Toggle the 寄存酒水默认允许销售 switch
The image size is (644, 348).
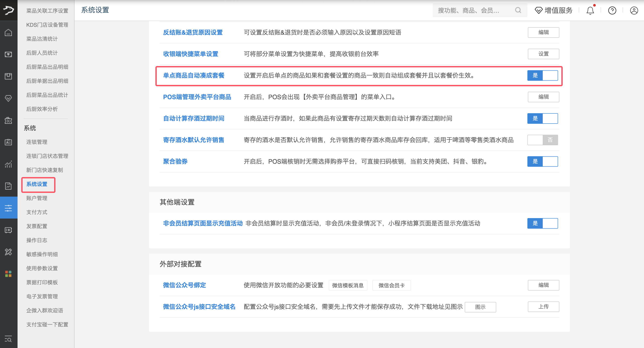click(x=543, y=140)
